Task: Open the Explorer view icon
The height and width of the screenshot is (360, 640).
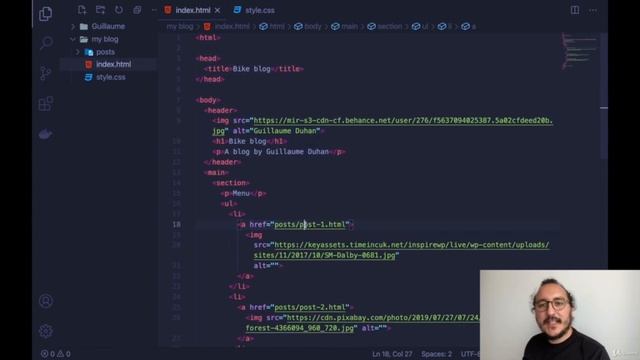Action: [x=45, y=14]
